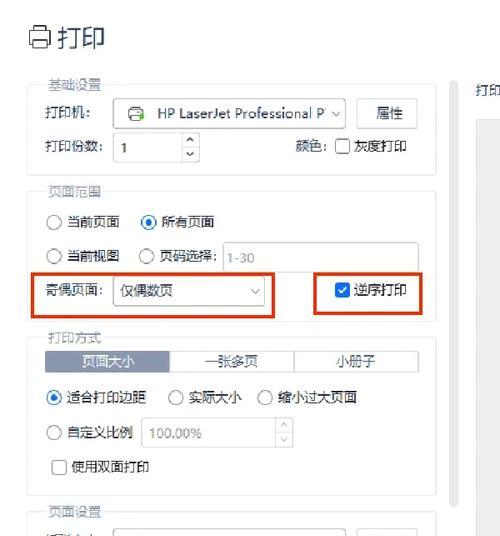Screen dimensions: 500x536
Task: Select the 页面大小 tab
Action: pyautogui.click(x=107, y=361)
